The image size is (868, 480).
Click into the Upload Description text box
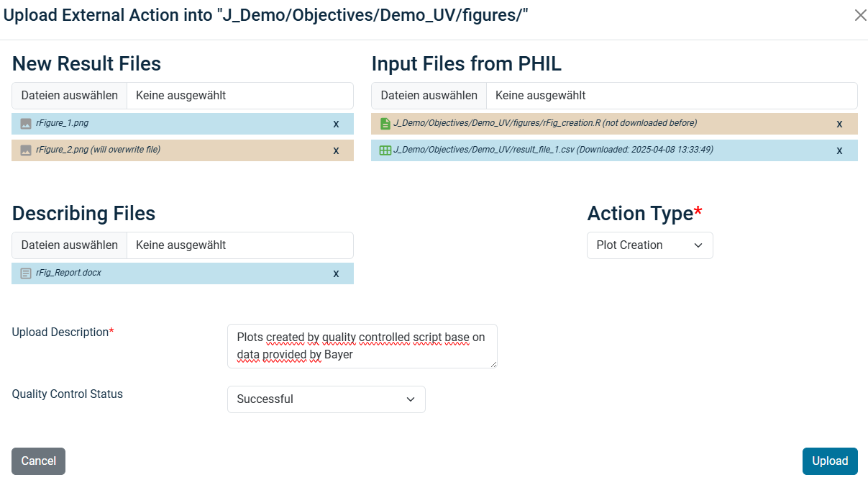pyautogui.click(x=362, y=346)
